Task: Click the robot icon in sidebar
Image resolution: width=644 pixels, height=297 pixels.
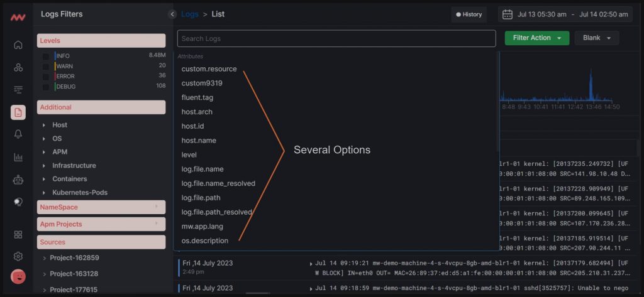Action: pos(18,180)
